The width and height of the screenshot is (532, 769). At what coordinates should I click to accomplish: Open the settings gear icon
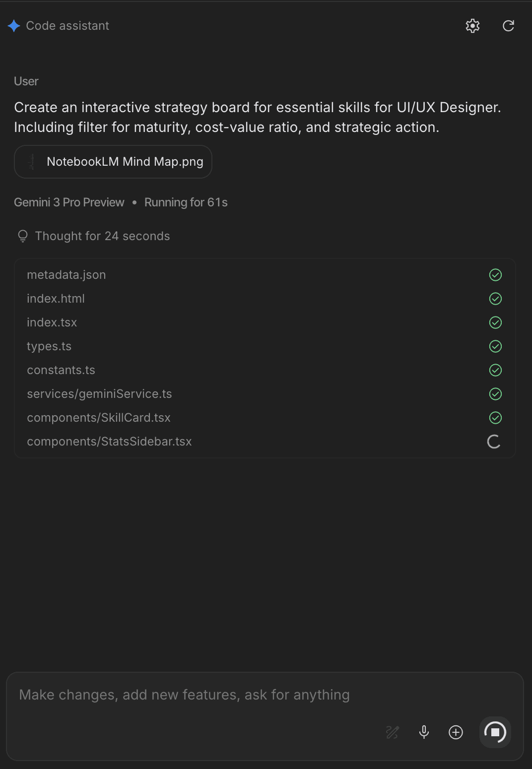click(472, 26)
